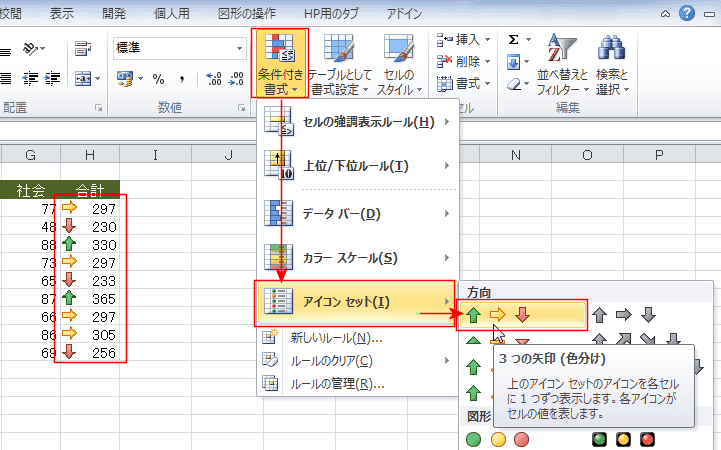Select the 3 gray arrows icon set
721x450 pixels.
tap(624, 315)
